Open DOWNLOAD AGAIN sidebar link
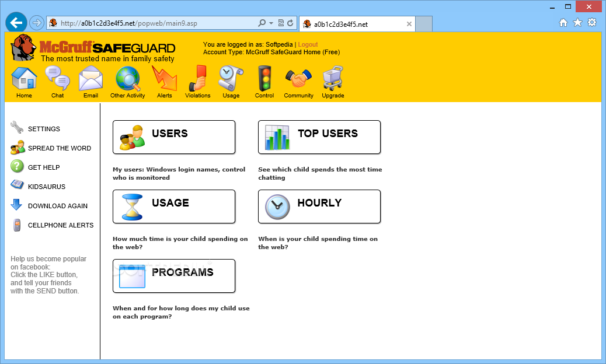Image resolution: width=606 pixels, height=364 pixels. [x=58, y=206]
